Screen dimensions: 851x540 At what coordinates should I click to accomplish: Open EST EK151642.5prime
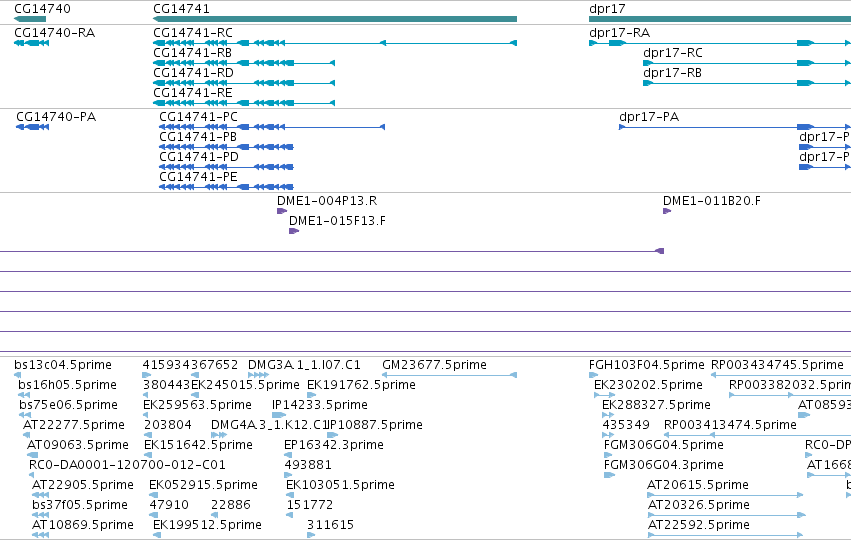tap(198, 445)
